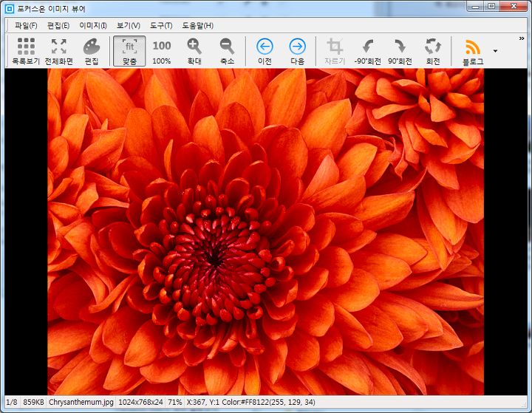Select the 자르기 crop tool
This screenshot has width=532, height=413.
coord(335,51)
